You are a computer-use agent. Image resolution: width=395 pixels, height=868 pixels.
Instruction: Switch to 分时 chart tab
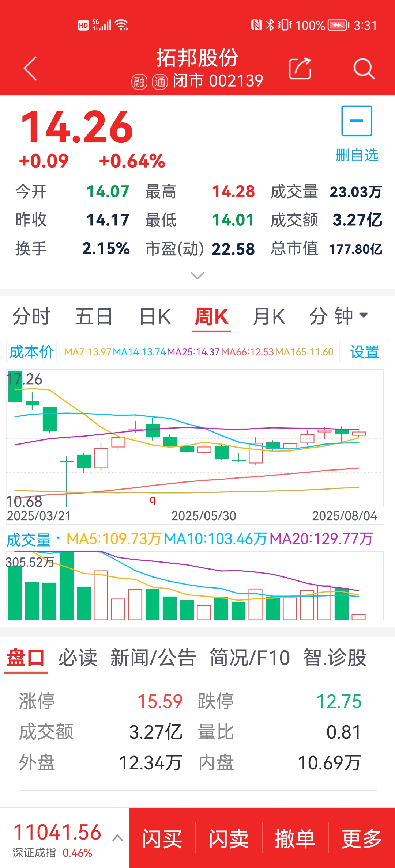tap(31, 316)
